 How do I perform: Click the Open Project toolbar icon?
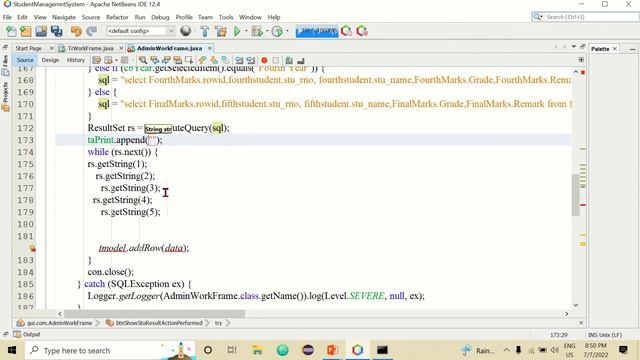click(41, 31)
